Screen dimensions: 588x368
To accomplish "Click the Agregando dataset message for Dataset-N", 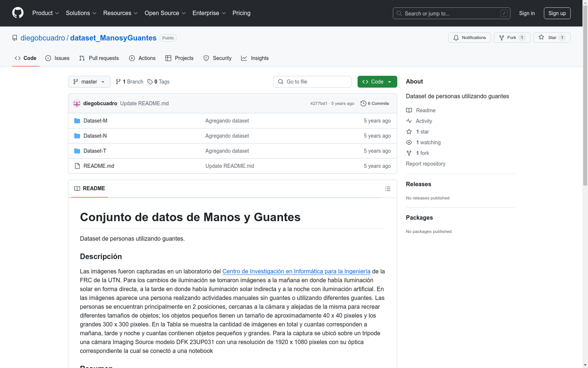I will click(227, 136).
